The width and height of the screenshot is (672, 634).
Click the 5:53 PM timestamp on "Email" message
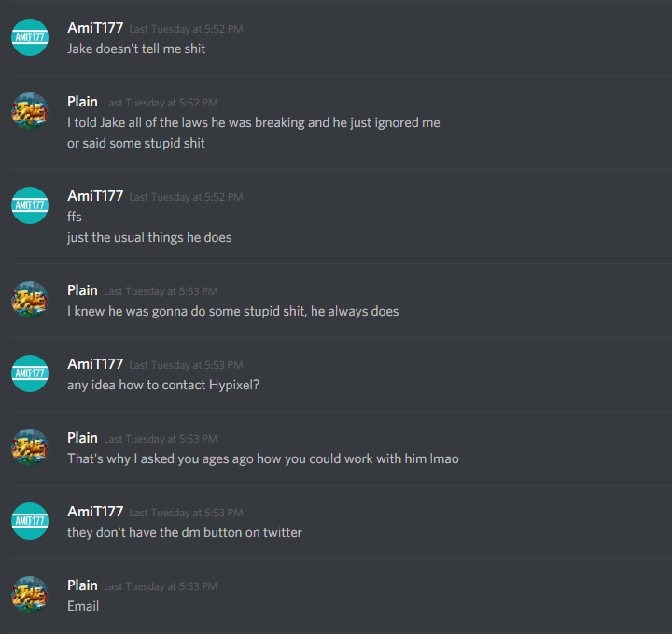[x=161, y=586]
